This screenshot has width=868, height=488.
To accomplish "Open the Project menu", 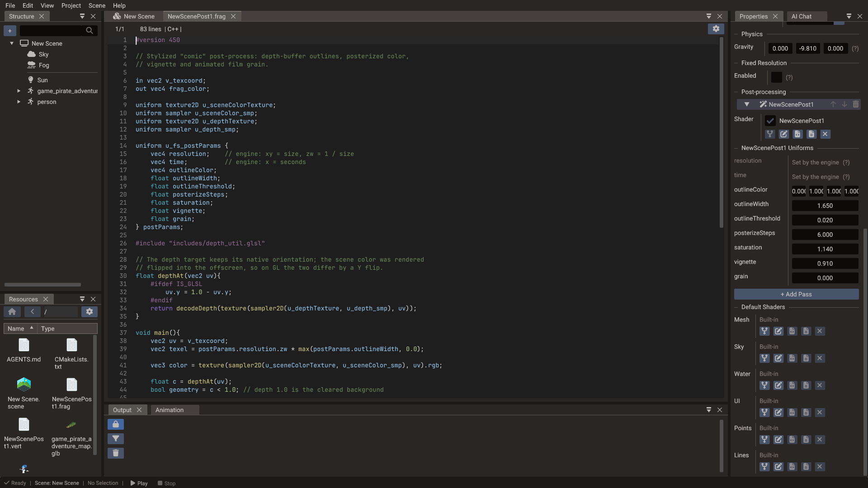I will tap(71, 5).
